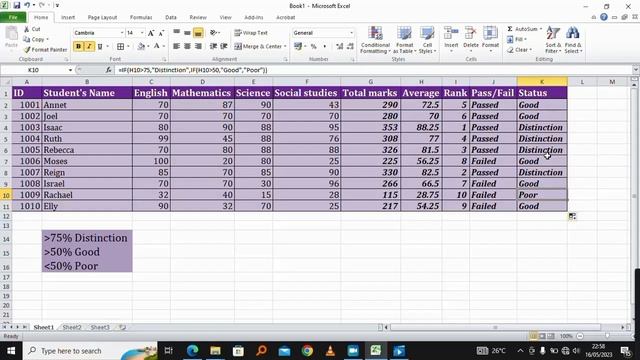Click the Format Painter tool
The height and width of the screenshot is (360, 640).
tap(45, 50)
